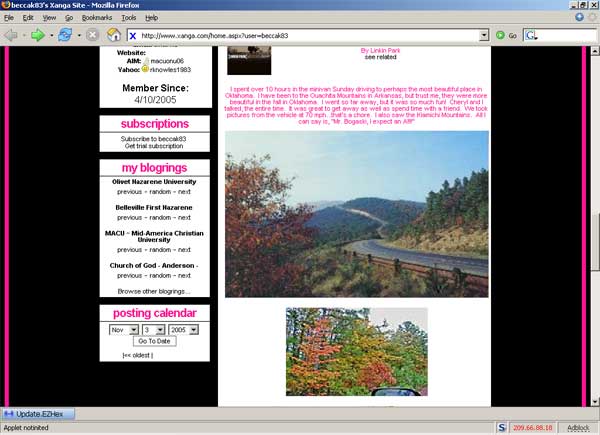Go to the Home page icon
Image resolution: width=600 pixels, height=435 pixels.
pyautogui.click(x=115, y=35)
